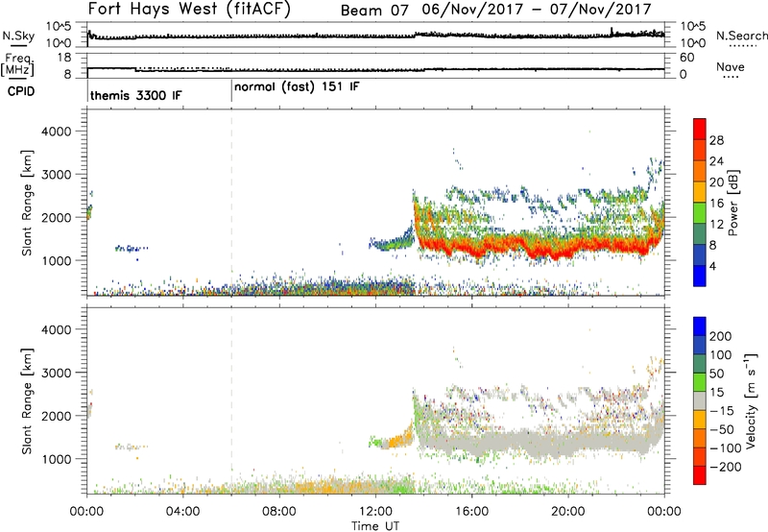768x532 pixels.
Task: Click the red top segment of Power colorbar
Action: (x=699, y=129)
